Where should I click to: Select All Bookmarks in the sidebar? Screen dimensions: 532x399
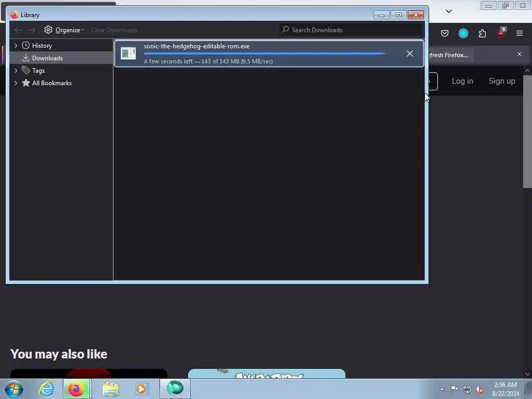pyautogui.click(x=51, y=83)
